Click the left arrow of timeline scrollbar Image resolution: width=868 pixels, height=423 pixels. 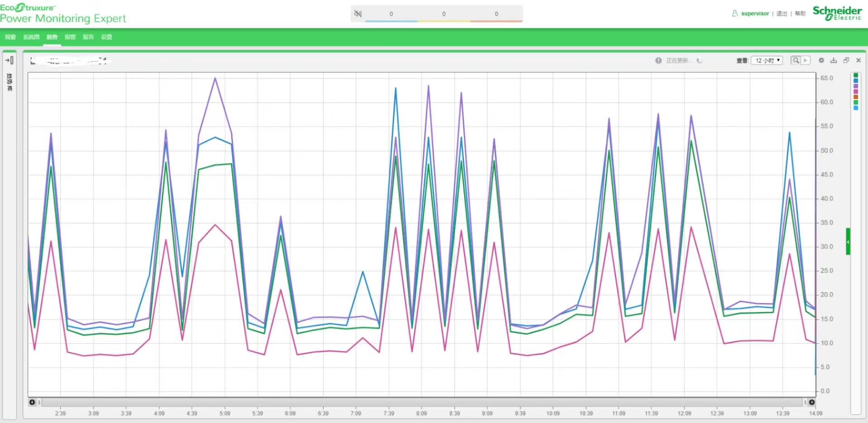(32, 402)
